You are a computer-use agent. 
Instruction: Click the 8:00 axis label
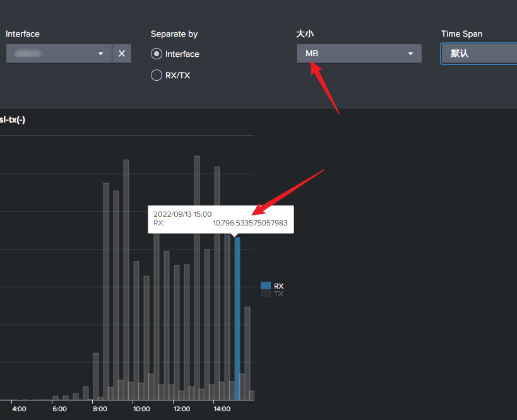100,409
